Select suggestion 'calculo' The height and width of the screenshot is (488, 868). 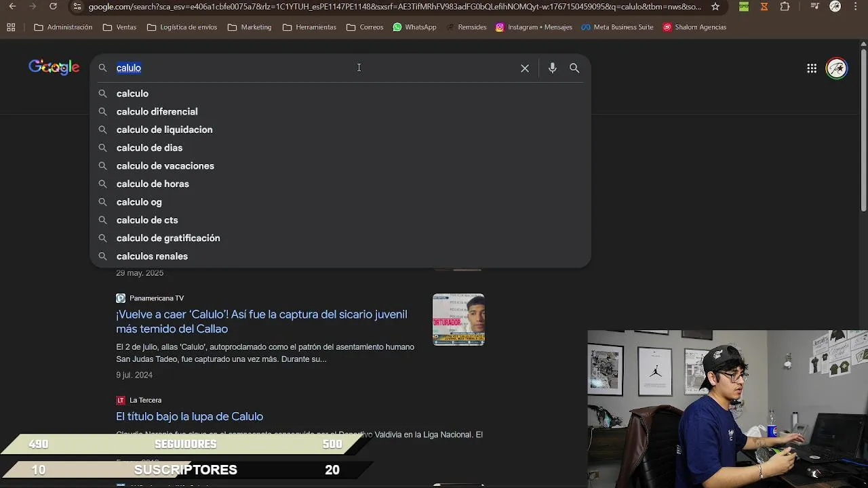(340, 94)
